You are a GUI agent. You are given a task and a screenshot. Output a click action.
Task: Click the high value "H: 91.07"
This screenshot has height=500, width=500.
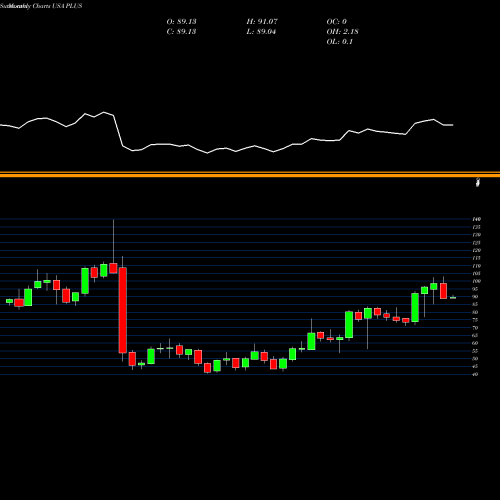262,22
